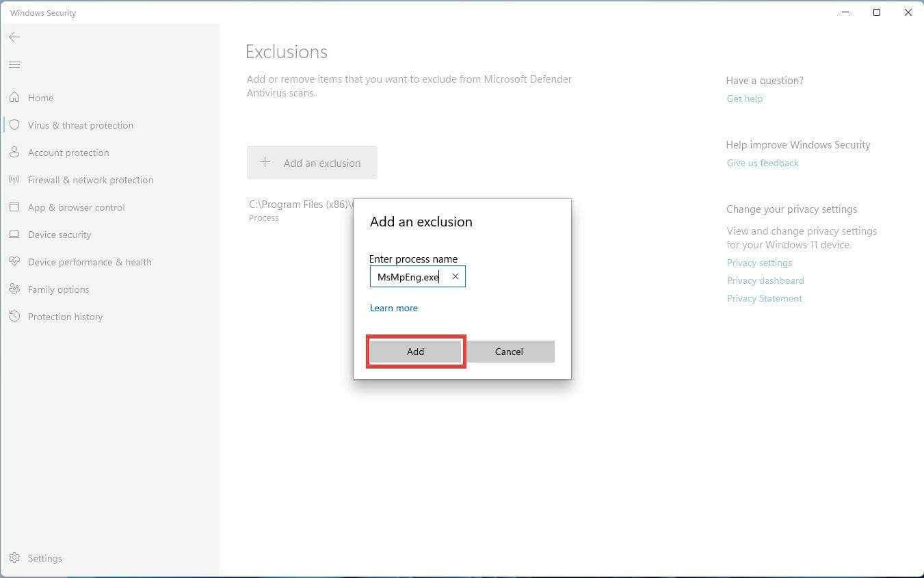Click the Device performance heart icon
924x578 pixels.
click(x=14, y=262)
